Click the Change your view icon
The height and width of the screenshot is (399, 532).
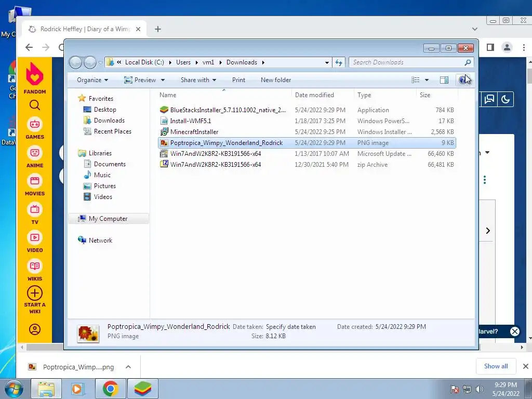(x=415, y=79)
